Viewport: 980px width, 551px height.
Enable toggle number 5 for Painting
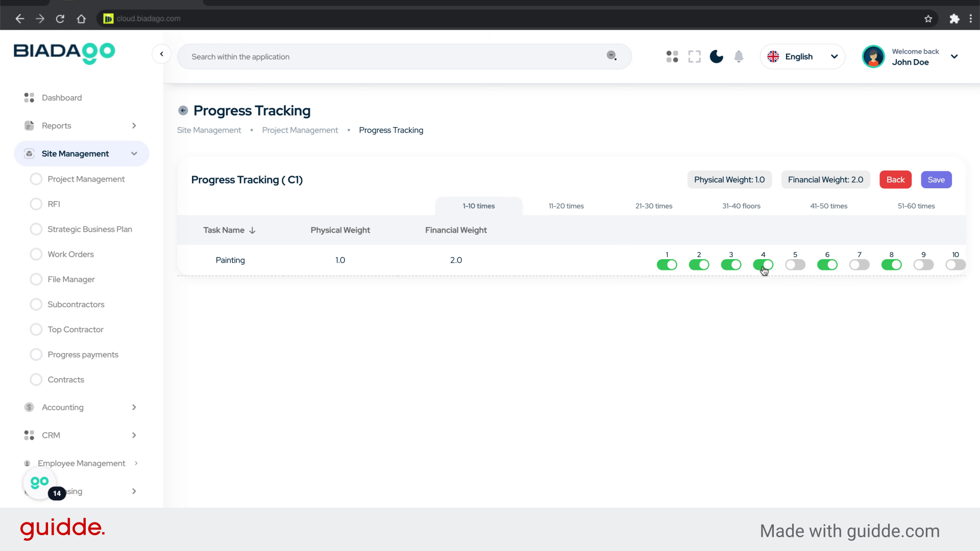pyautogui.click(x=795, y=265)
